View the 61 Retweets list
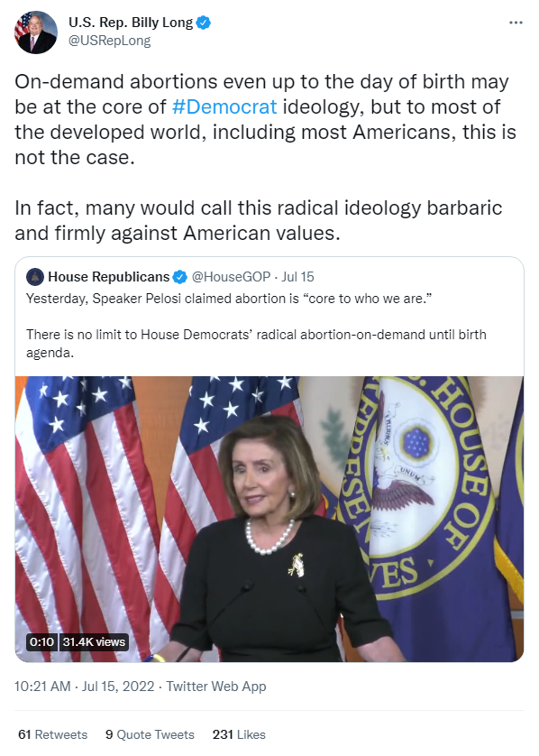The height and width of the screenshot is (756, 539). (53, 734)
